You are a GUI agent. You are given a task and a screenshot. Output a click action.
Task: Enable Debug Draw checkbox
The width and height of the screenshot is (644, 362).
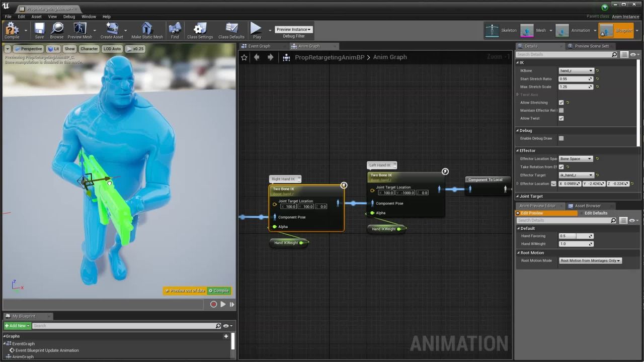click(x=561, y=138)
